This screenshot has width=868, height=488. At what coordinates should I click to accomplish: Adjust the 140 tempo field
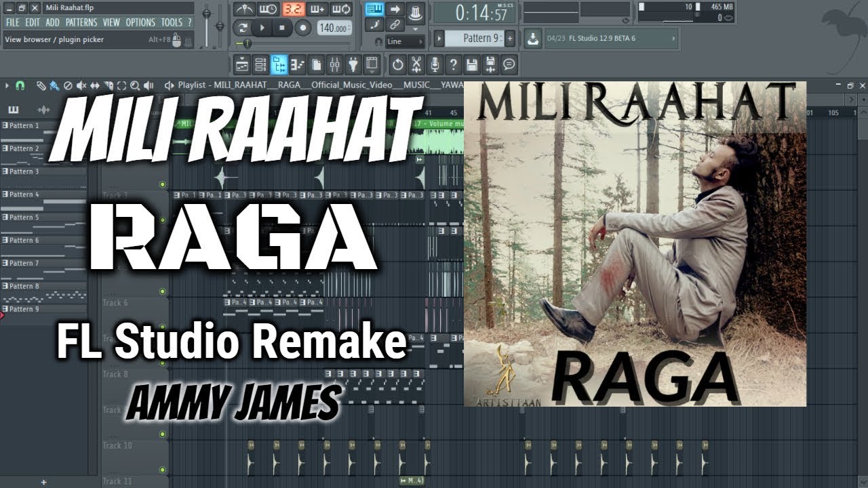[x=335, y=28]
